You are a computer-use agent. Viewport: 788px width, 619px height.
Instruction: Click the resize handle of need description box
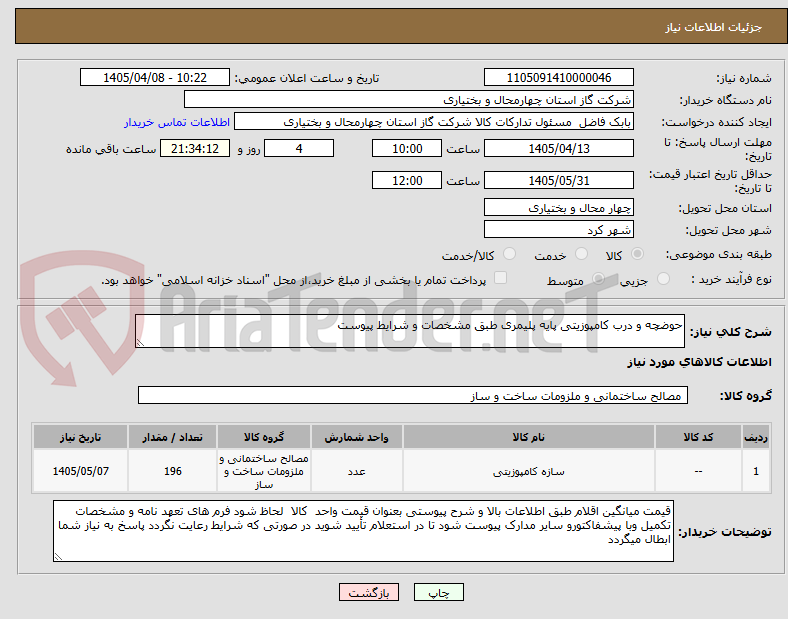coord(140,343)
